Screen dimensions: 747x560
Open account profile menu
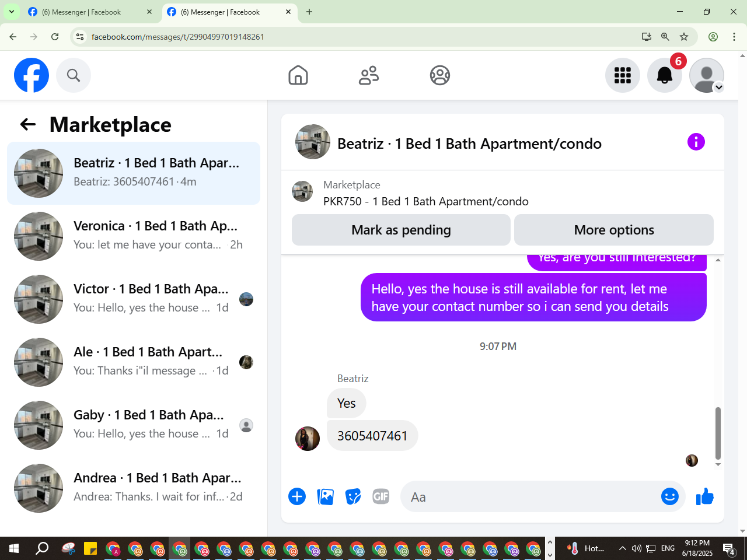pyautogui.click(x=707, y=75)
